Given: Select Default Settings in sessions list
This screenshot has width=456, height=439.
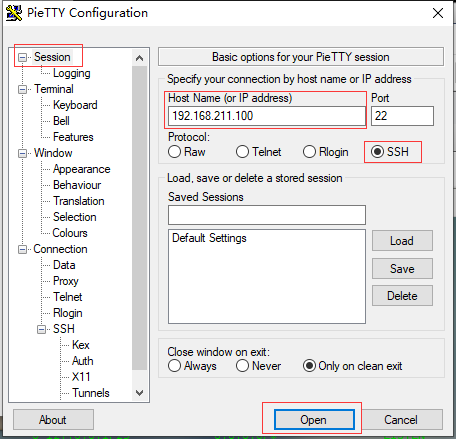Looking at the screenshot, I should [x=209, y=238].
